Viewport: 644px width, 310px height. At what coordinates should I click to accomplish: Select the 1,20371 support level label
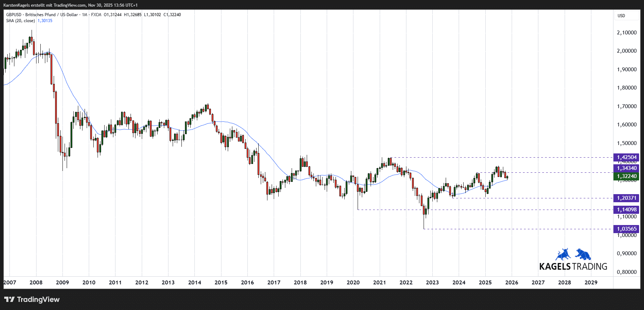[x=626, y=198]
